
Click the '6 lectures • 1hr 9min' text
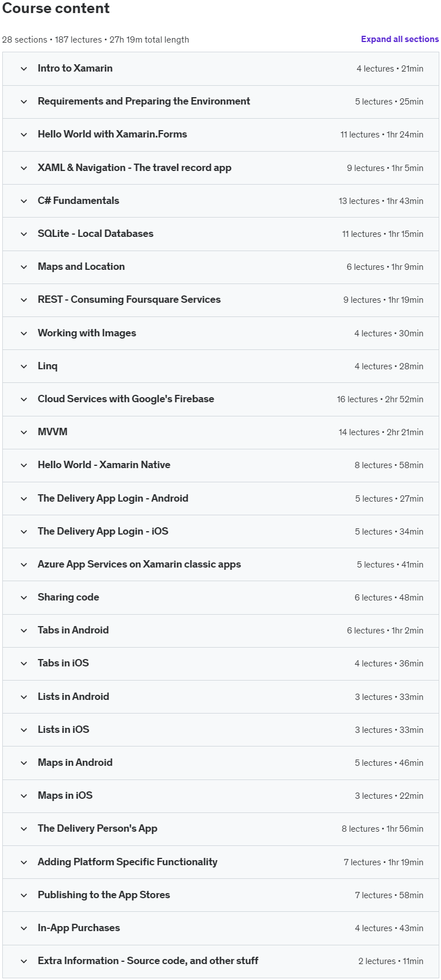click(x=385, y=267)
